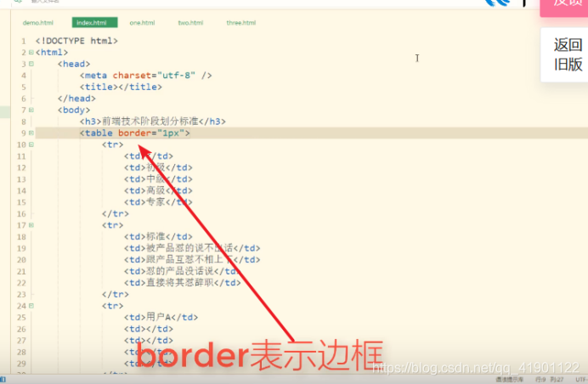This screenshot has width=588, height=384.
Task: Click line number 8 in gutter
Action: [x=24, y=121]
